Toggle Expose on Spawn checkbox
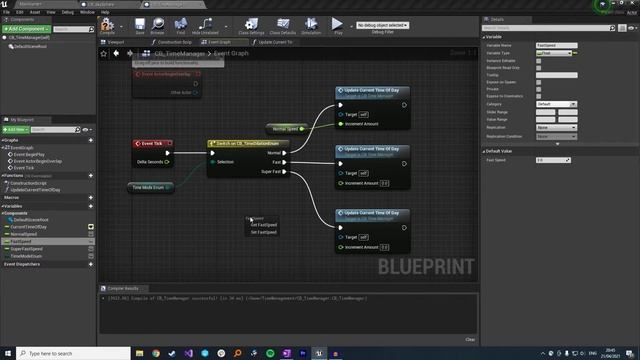640x360 pixels. tap(538, 82)
